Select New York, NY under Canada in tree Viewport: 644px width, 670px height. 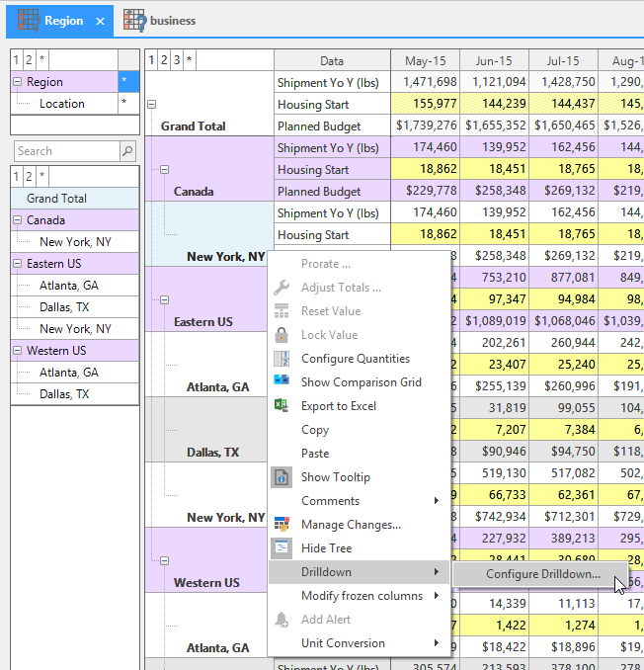coord(75,242)
